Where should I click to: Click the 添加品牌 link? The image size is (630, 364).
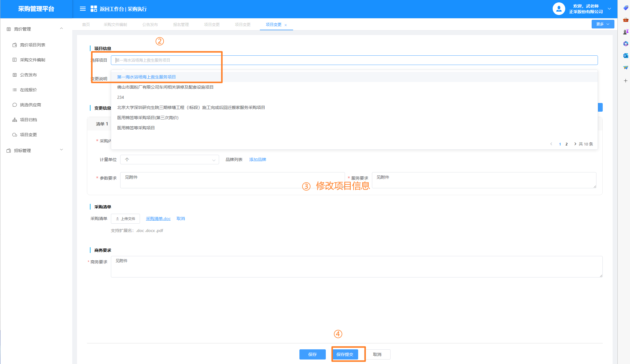pyautogui.click(x=257, y=160)
